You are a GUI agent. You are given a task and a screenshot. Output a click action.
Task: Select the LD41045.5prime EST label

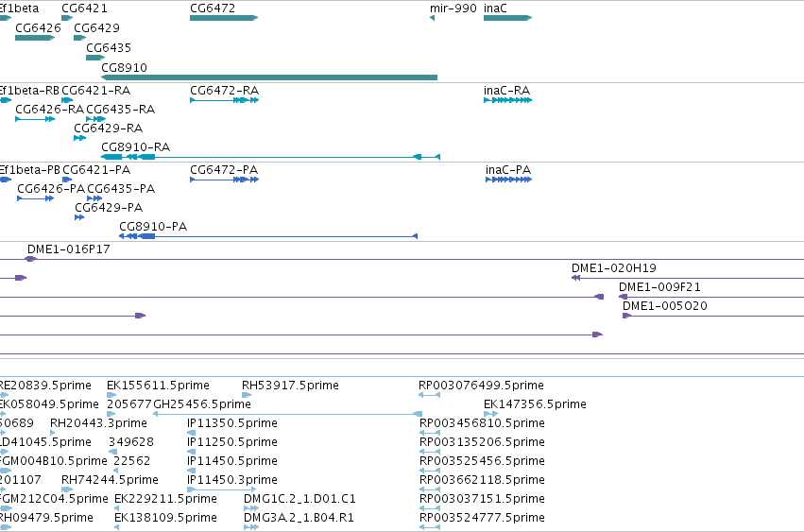click(45, 442)
